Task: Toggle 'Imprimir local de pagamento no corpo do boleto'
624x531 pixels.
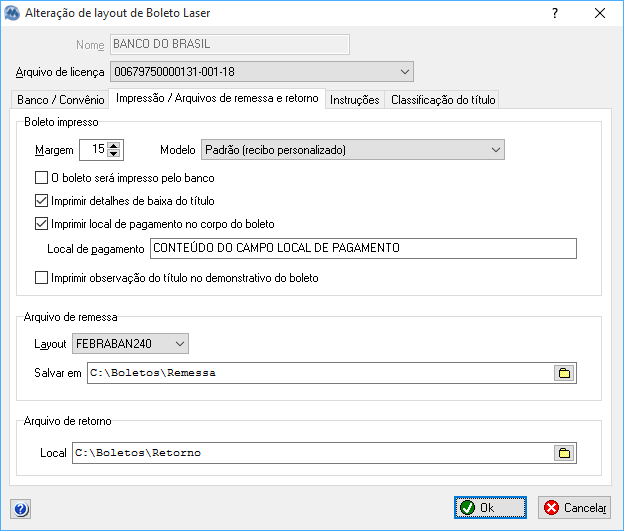Action: [x=41, y=224]
